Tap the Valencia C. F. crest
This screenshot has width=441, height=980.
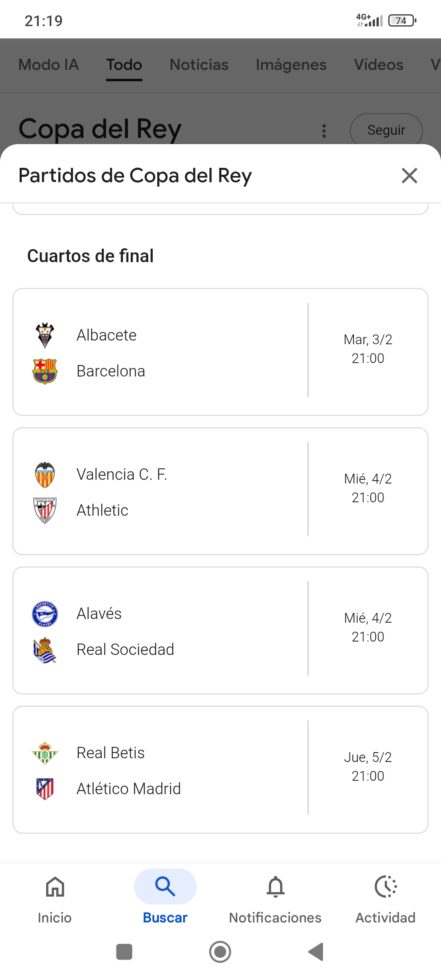point(45,474)
